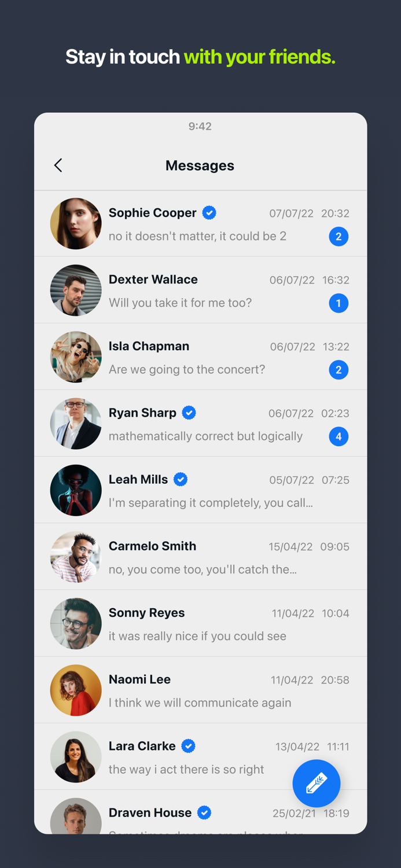
Task: Open Sophie Cooper's profile photo
Action: click(76, 224)
